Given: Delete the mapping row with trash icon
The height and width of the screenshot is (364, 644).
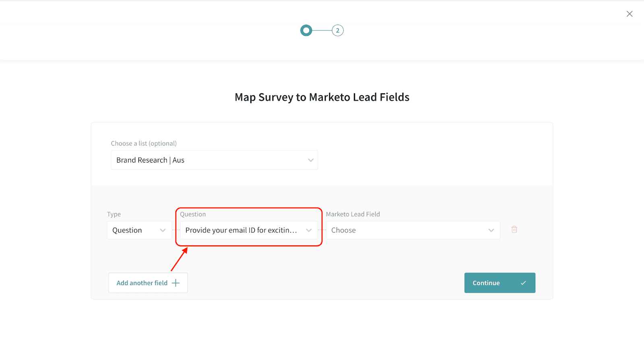Looking at the screenshot, I should 514,230.
